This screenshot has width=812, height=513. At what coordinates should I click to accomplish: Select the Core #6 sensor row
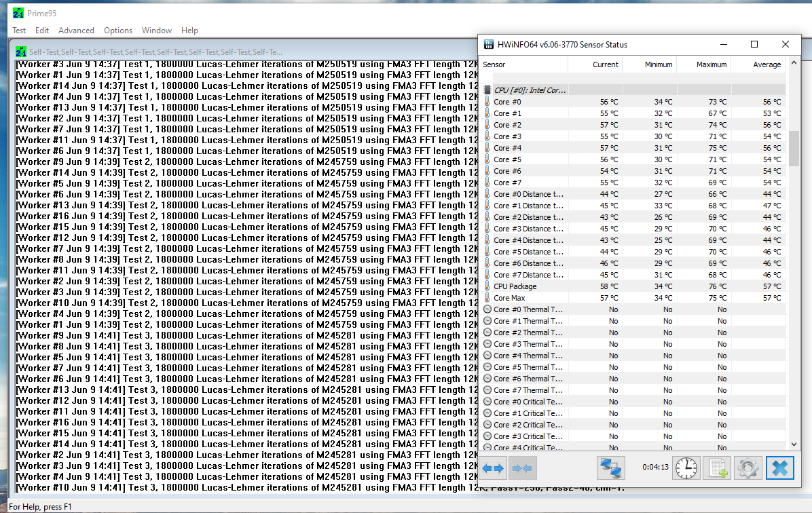pos(633,171)
